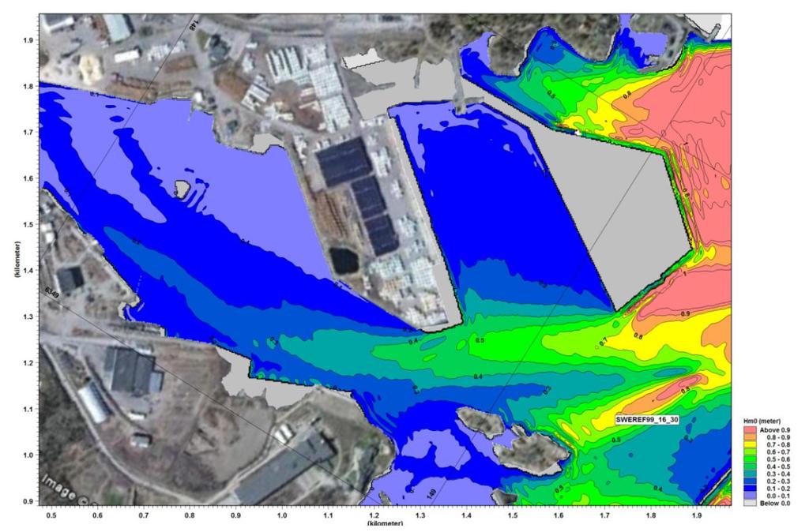Click vertical axis tick label '0.9'
The image size is (809, 532).
(x=28, y=501)
